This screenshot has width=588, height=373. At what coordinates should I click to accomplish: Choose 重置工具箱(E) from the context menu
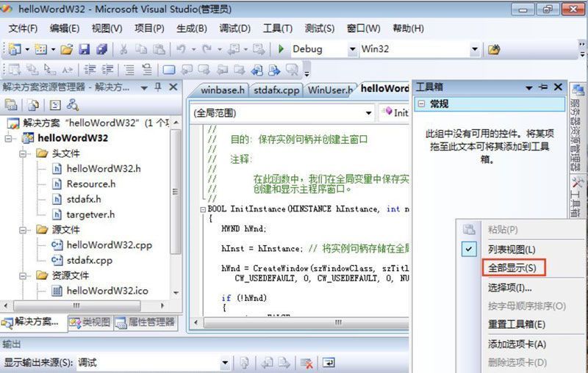[517, 324]
